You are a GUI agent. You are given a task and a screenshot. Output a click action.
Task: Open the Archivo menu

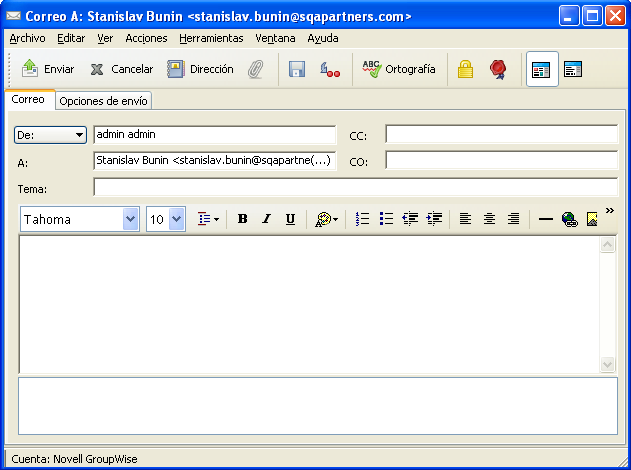27,38
